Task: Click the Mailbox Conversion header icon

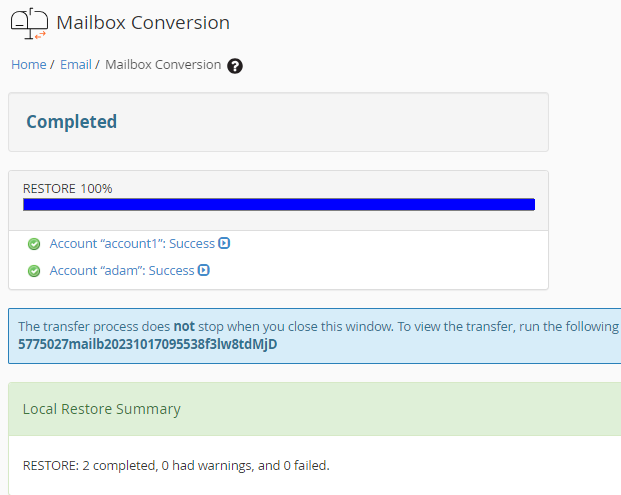Action: [x=29, y=23]
